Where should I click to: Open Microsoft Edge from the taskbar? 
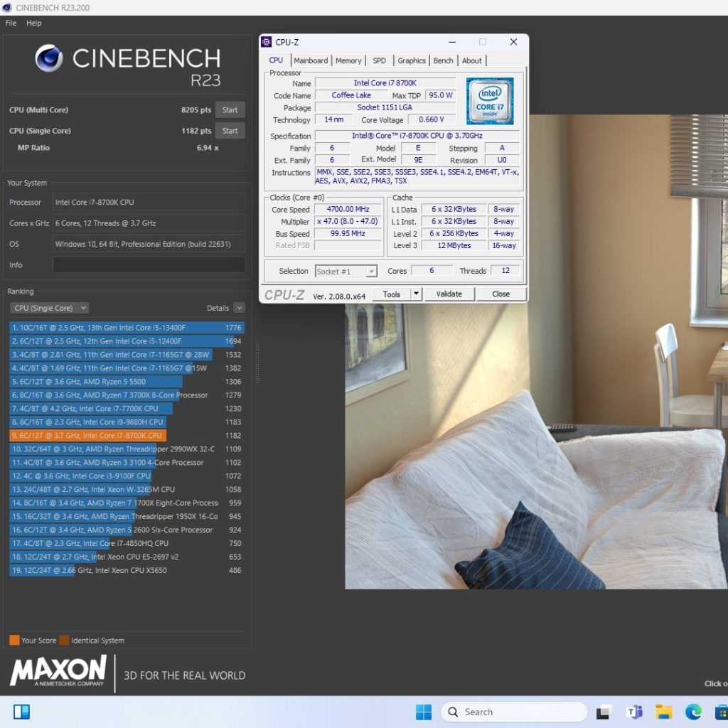click(x=693, y=712)
